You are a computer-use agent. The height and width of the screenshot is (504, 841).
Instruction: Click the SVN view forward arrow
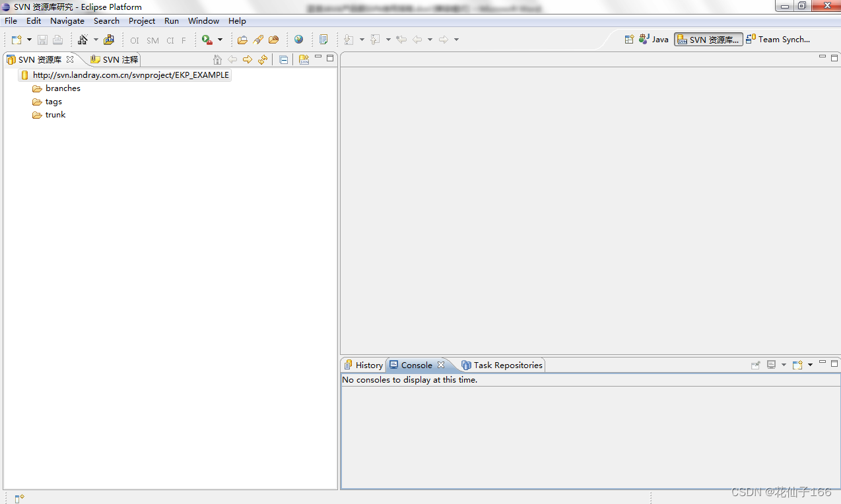click(248, 59)
